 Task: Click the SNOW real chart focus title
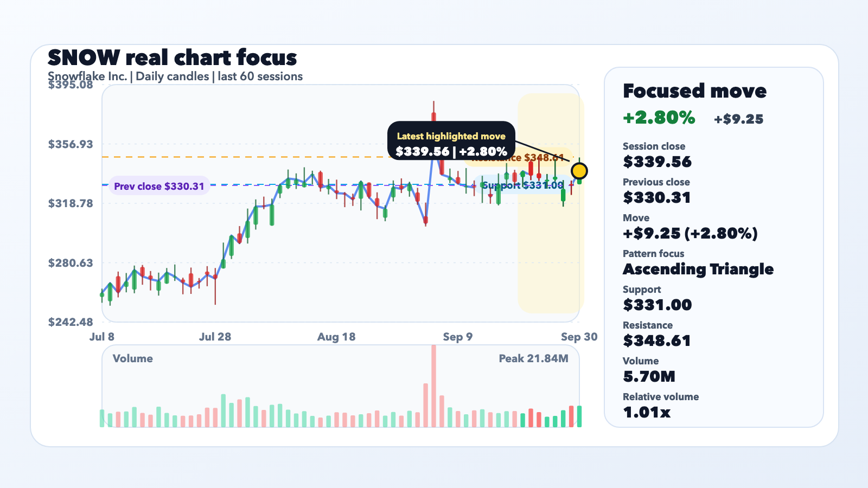(173, 57)
